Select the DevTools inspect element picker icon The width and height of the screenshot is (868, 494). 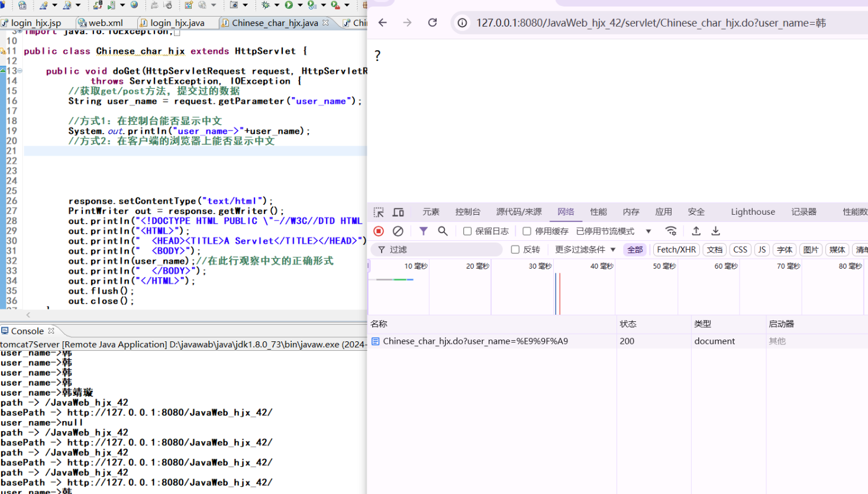[379, 212]
